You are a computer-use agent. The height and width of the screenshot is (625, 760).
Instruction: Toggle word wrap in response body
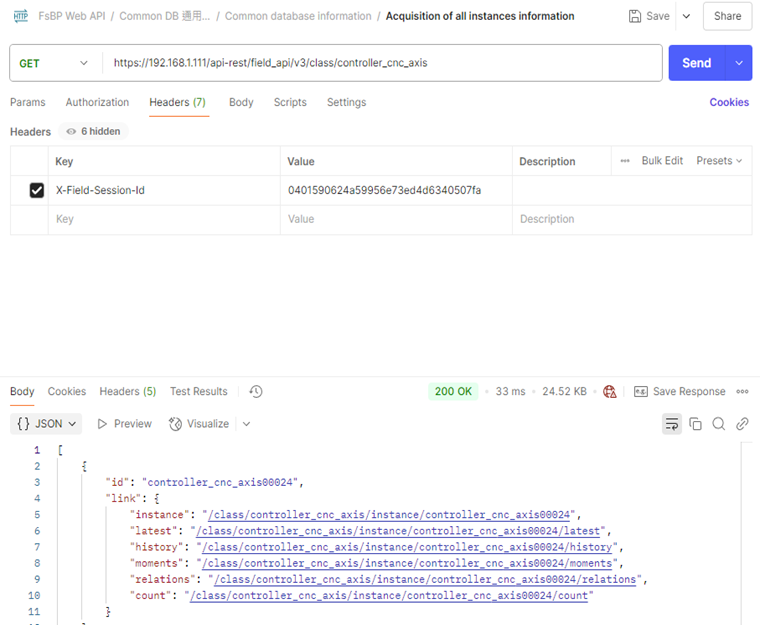(672, 424)
